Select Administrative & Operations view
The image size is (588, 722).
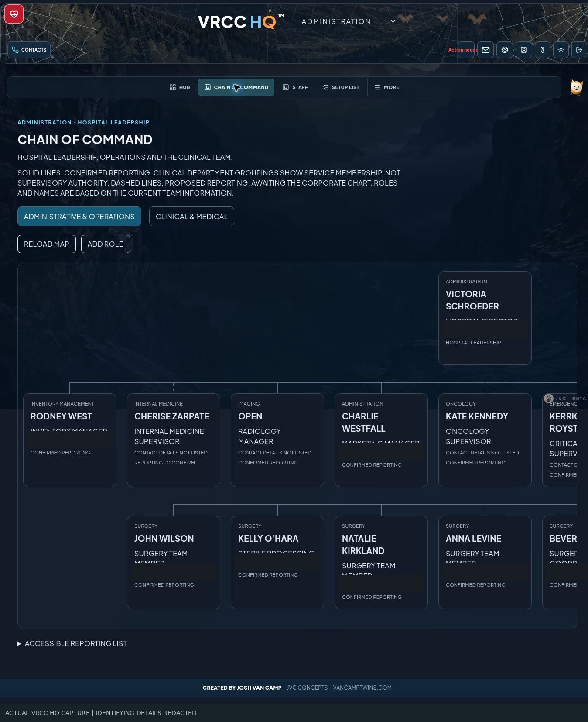click(x=79, y=217)
